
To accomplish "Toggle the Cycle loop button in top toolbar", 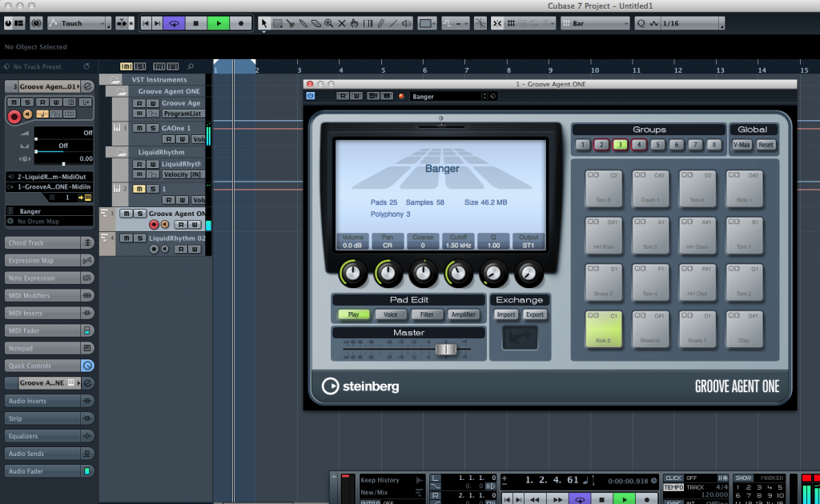I will (x=174, y=23).
